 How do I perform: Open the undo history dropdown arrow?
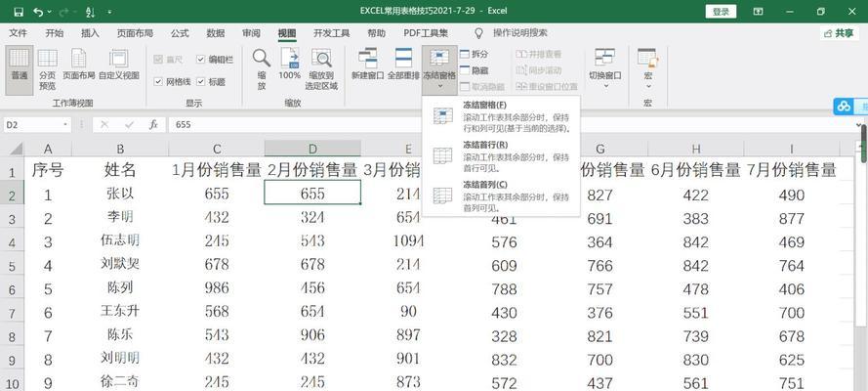(50, 12)
